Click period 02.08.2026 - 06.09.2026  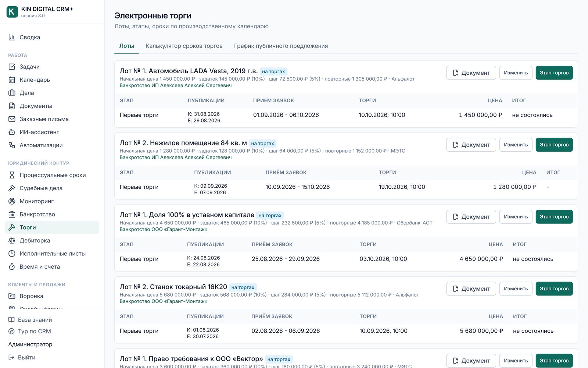286,331
